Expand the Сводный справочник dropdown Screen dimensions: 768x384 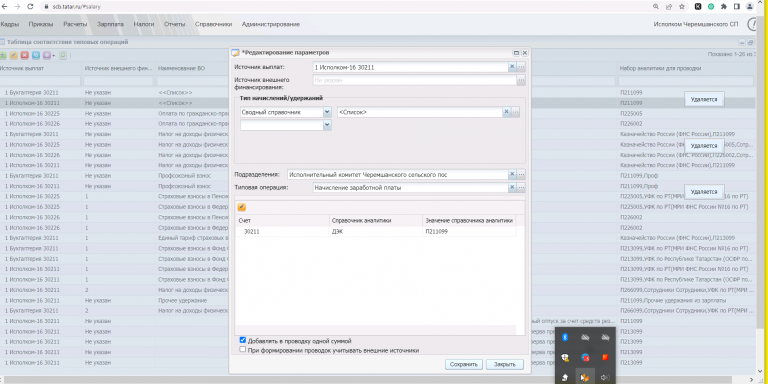point(327,112)
